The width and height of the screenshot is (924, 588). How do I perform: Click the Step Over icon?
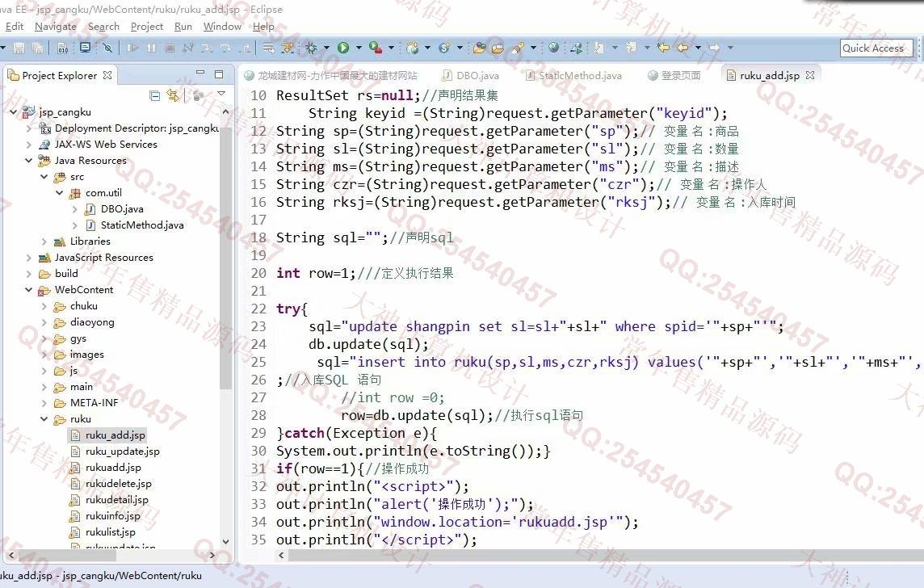point(225,48)
